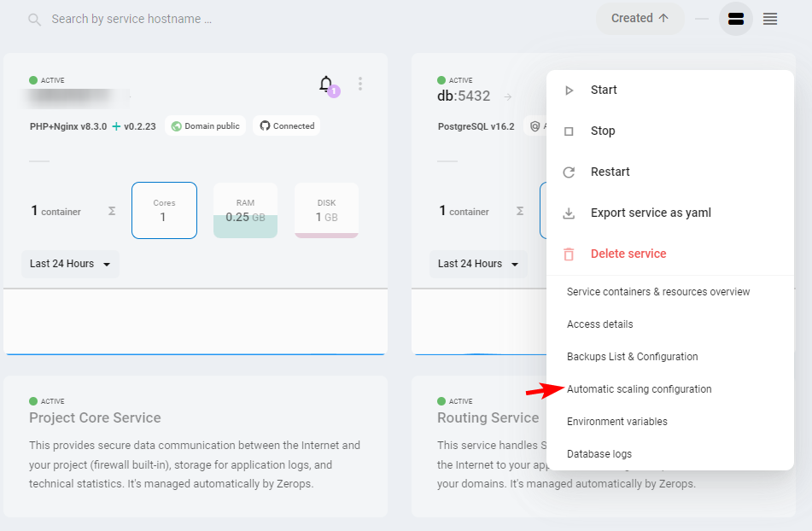The height and width of the screenshot is (531, 812).
Task: Click the search magnifier icon
Action: pyautogui.click(x=34, y=19)
